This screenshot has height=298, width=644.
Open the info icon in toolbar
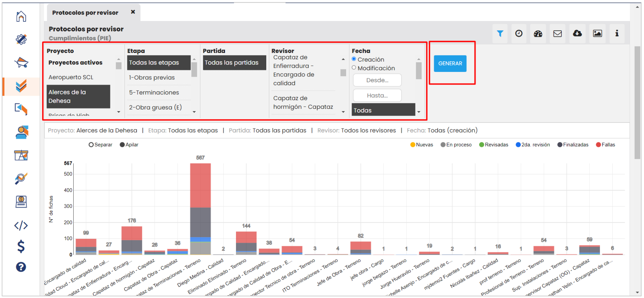tap(617, 33)
